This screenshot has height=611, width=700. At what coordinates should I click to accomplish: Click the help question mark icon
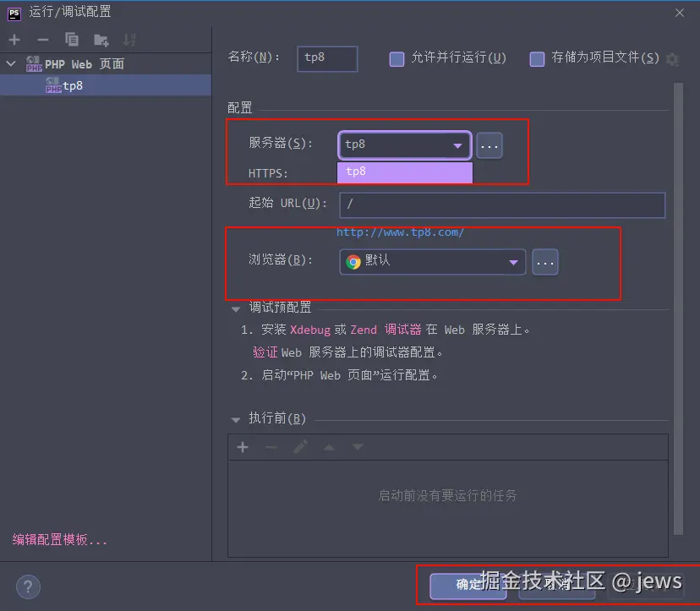tap(28, 586)
